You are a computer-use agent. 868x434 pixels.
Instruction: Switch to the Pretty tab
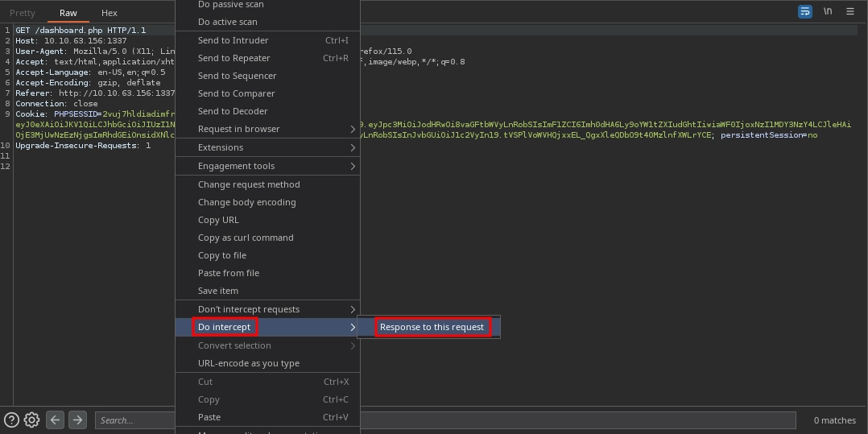pos(23,13)
